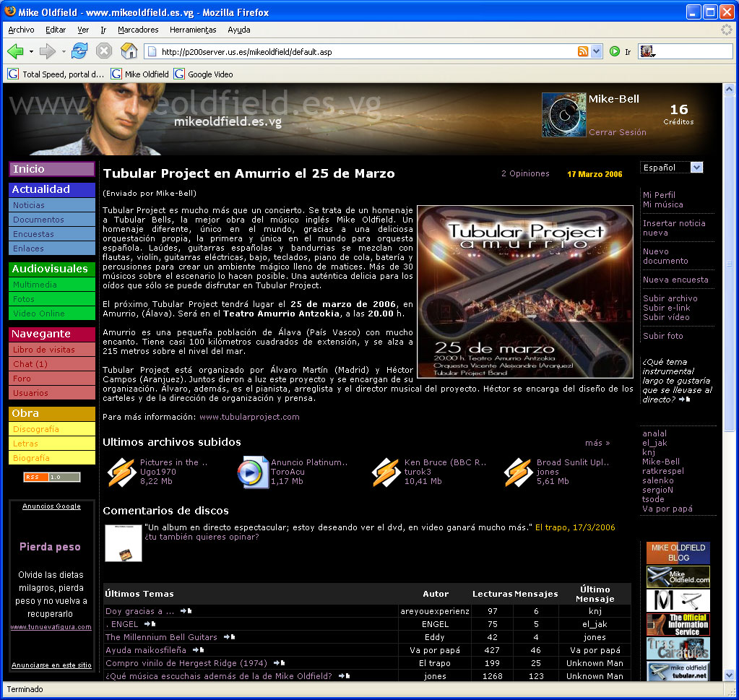739x700 pixels.
Task: Open the Forward button history dropdown arrow
Action: [x=63, y=51]
